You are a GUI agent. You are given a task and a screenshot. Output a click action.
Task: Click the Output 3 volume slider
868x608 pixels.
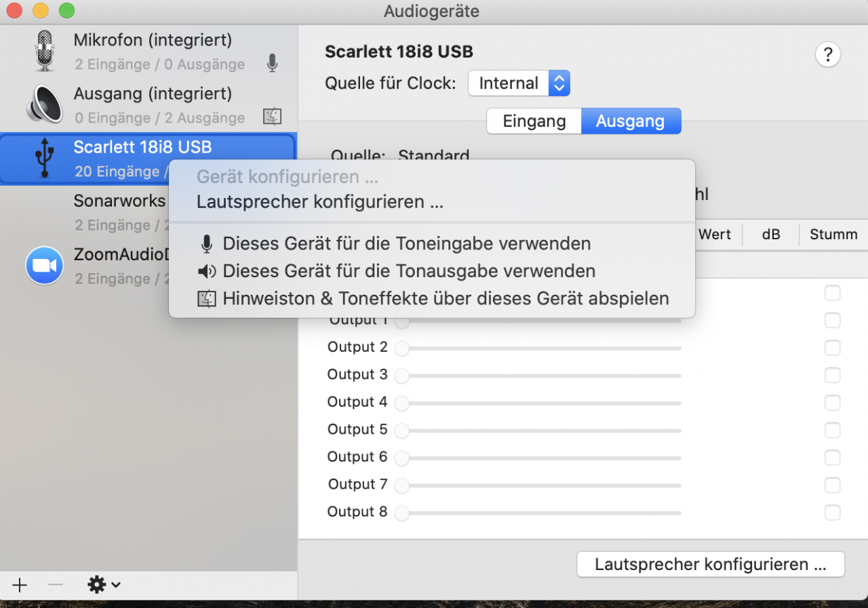point(538,376)
